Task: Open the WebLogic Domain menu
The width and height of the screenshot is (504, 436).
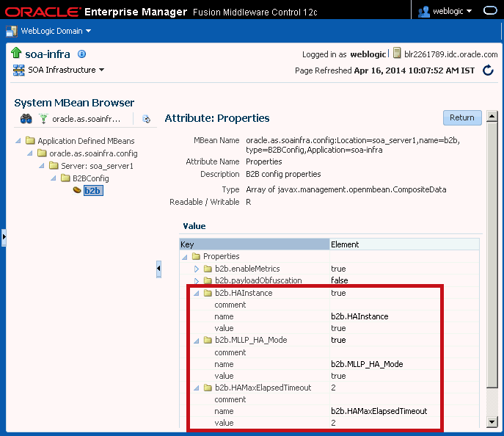Action: click(x=56, y=31)
